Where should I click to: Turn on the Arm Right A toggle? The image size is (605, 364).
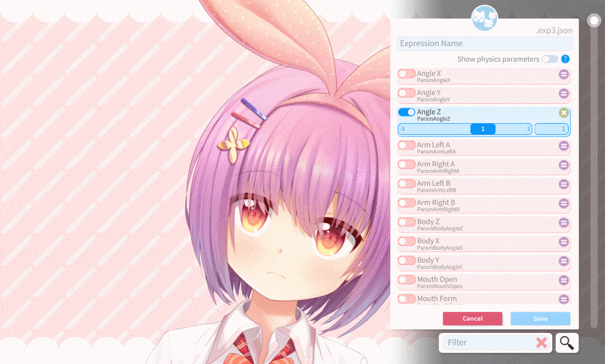406,165
